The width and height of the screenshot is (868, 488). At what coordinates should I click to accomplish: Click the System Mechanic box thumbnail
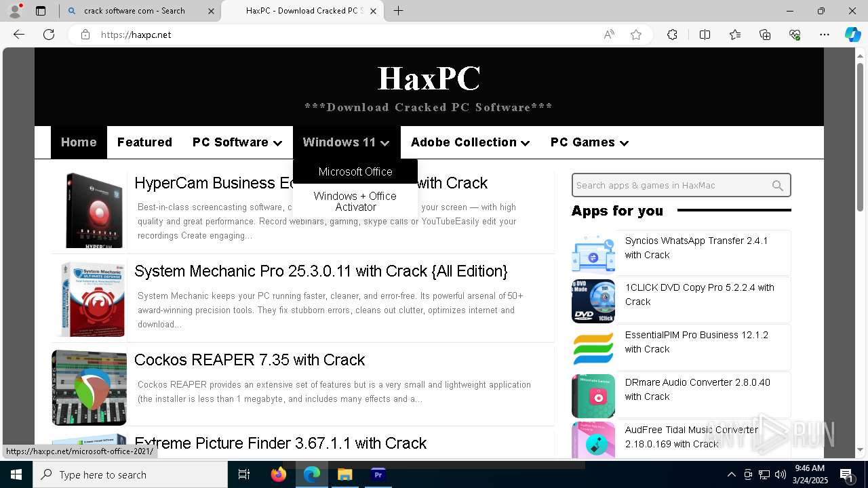[x=92, y=299]
